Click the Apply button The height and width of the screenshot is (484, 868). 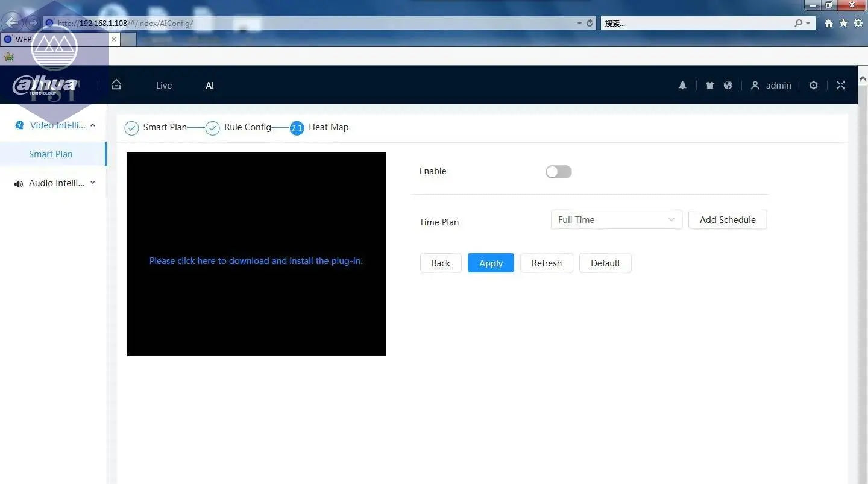491,263
